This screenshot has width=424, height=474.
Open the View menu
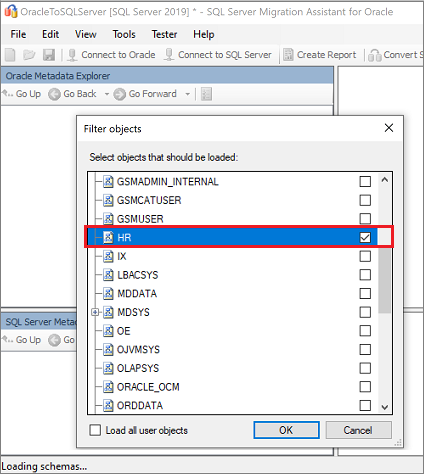point(86,34)
